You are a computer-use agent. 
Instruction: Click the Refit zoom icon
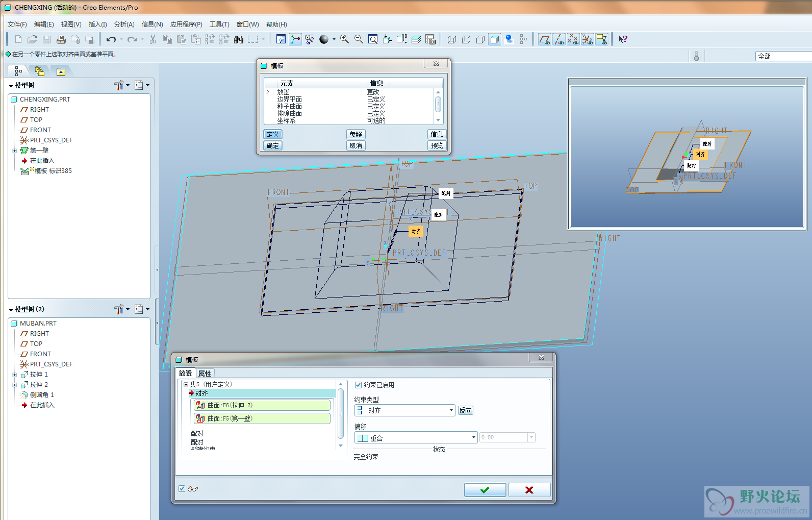click(x=373, y=39)
